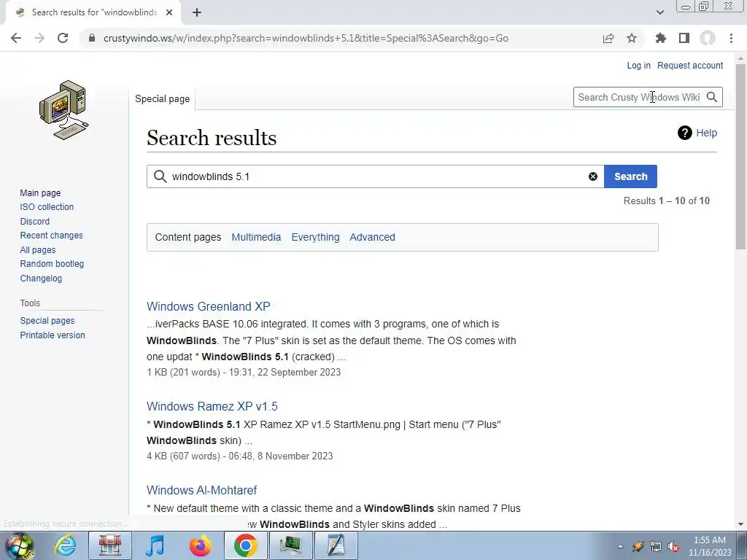Switch to Everything search profile

pos(315,237)
